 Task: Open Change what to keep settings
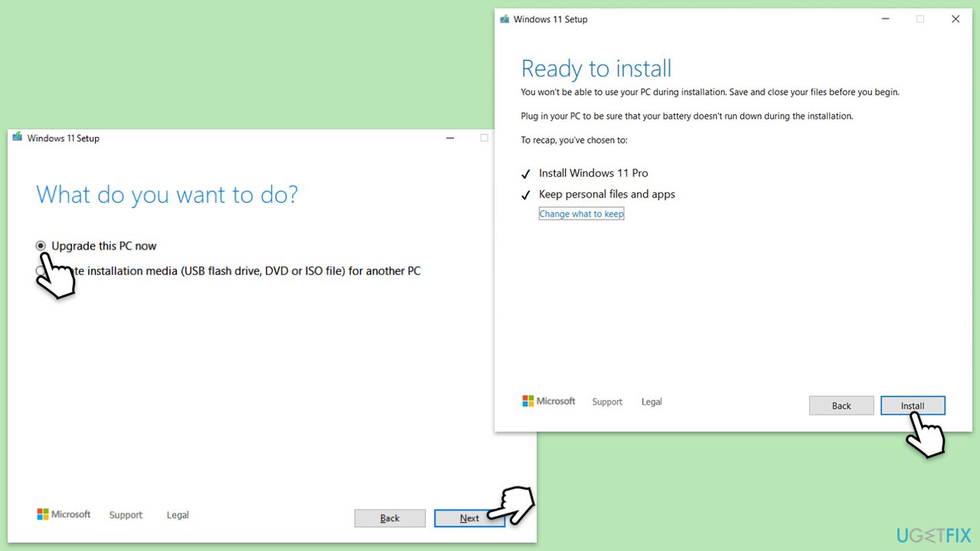(x=581, y=214)
